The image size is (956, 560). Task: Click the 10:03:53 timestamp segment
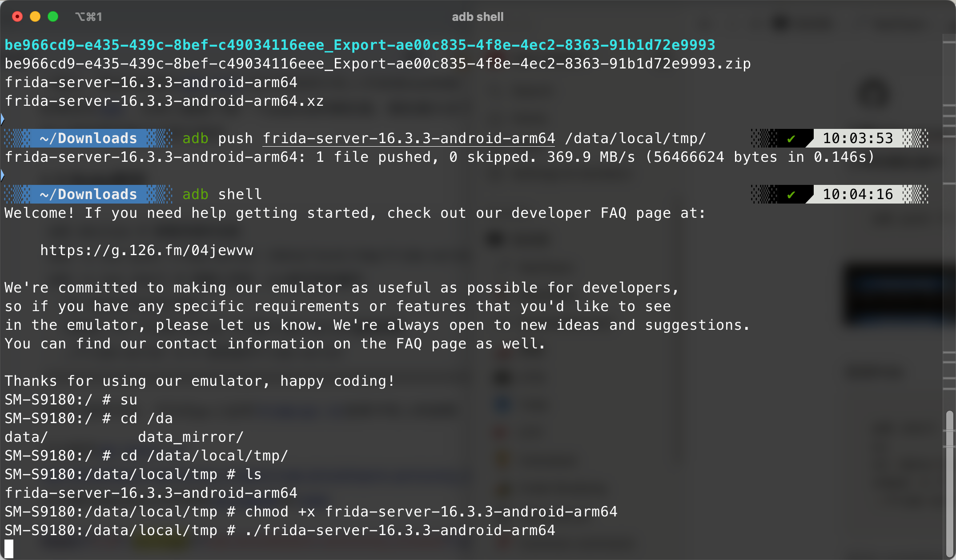858,139
